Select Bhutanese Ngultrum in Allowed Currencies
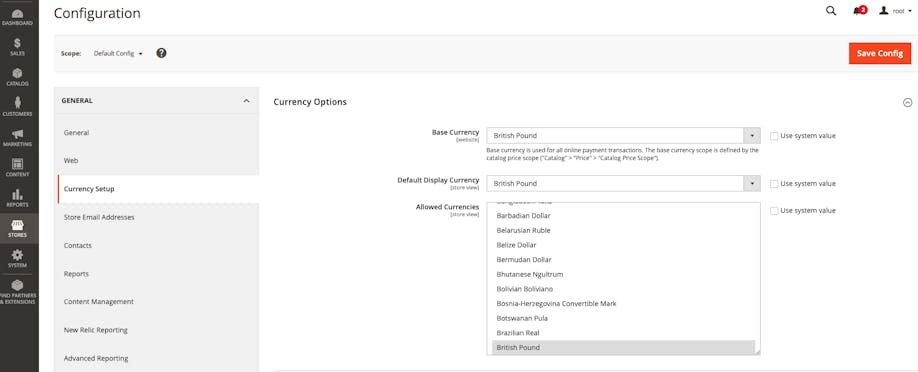Screen dimensions: 918x372 [623, 274]
